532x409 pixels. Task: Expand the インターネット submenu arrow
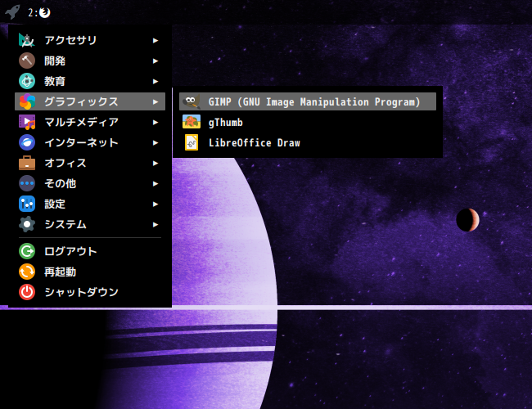pos(156,143)
